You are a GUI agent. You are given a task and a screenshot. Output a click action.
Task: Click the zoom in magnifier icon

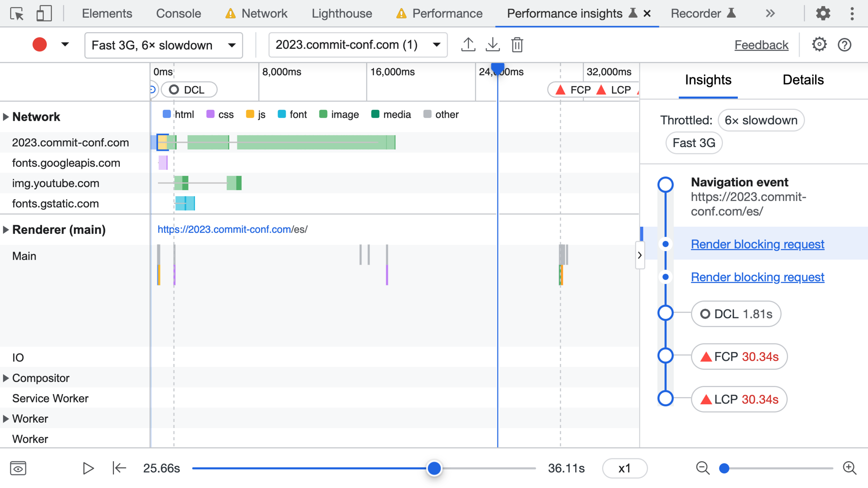coord(850,468)
